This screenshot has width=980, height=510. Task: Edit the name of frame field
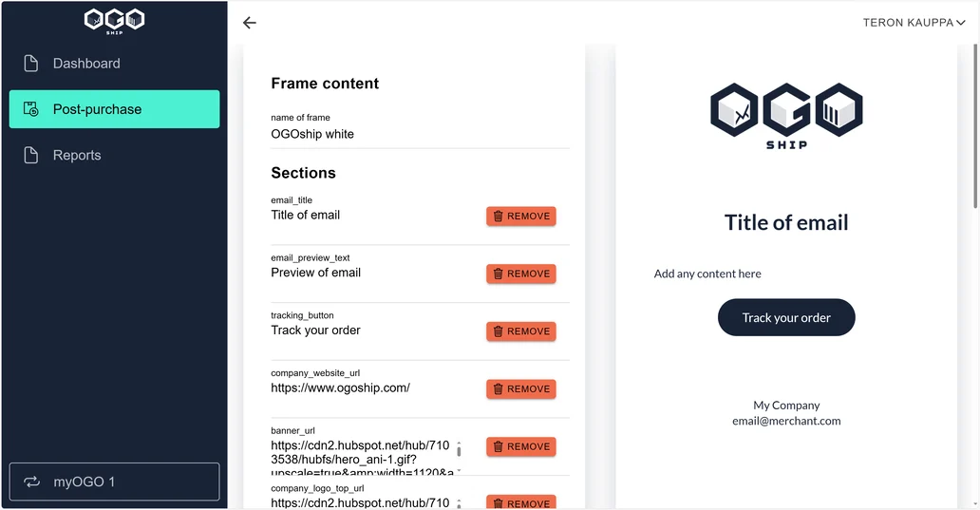tap(420, 134)
